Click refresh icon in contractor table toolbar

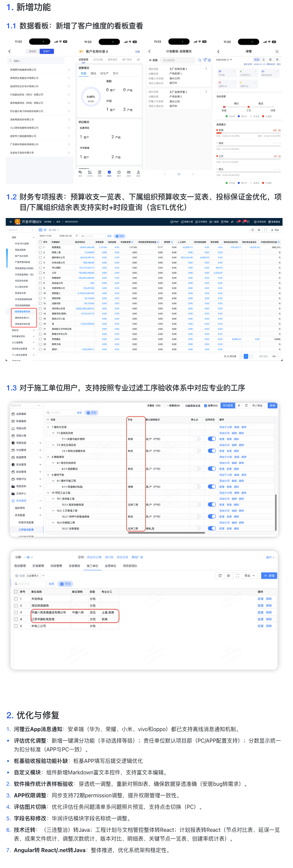[220, 575]
